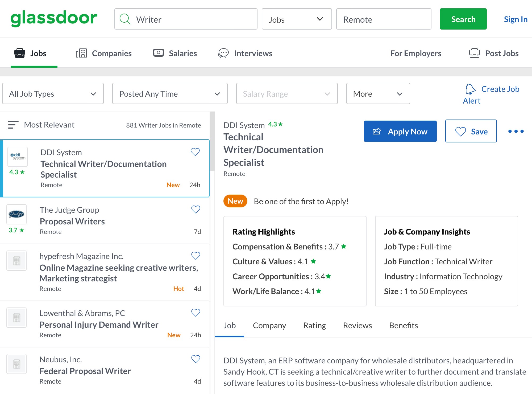The image size is (532, 394).
Task: Click the job list vertical scrollbar
Action: (212, 141)
